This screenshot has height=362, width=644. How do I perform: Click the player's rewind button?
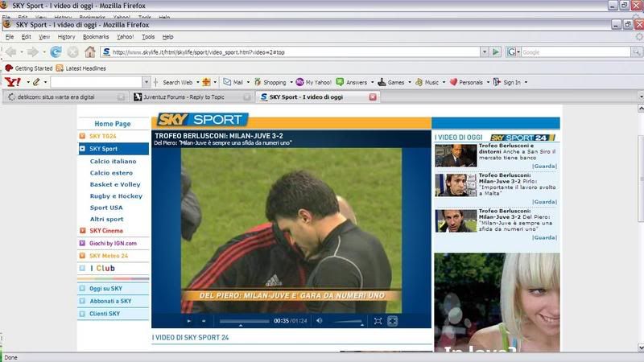click(x=204, y=321)
